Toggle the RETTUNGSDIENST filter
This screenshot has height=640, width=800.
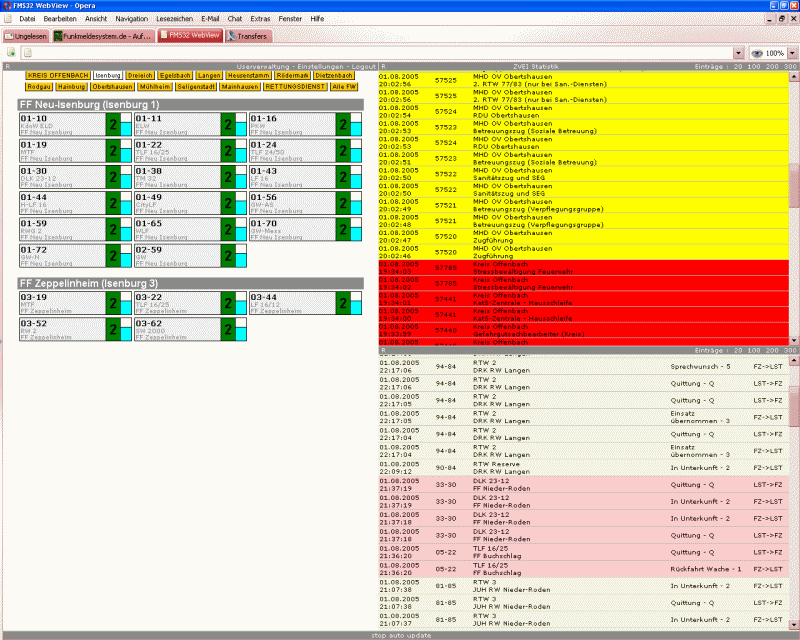tap(296, 87)
